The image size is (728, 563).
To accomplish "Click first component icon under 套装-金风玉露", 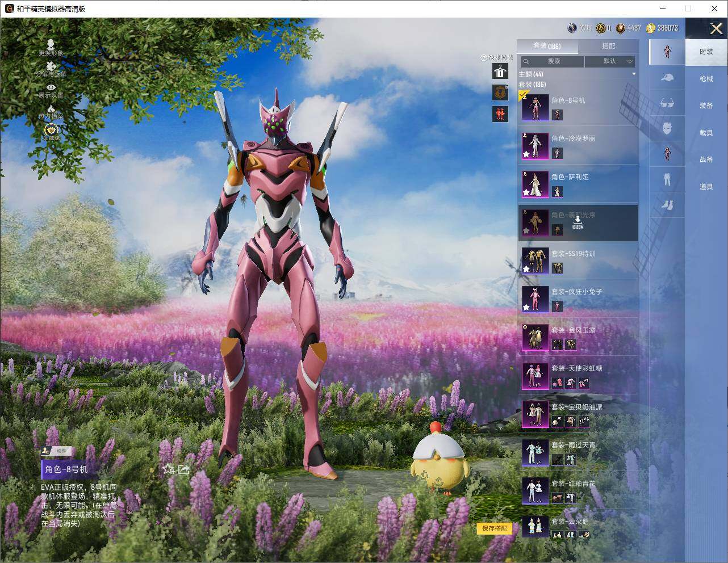I will click(557, 344).
